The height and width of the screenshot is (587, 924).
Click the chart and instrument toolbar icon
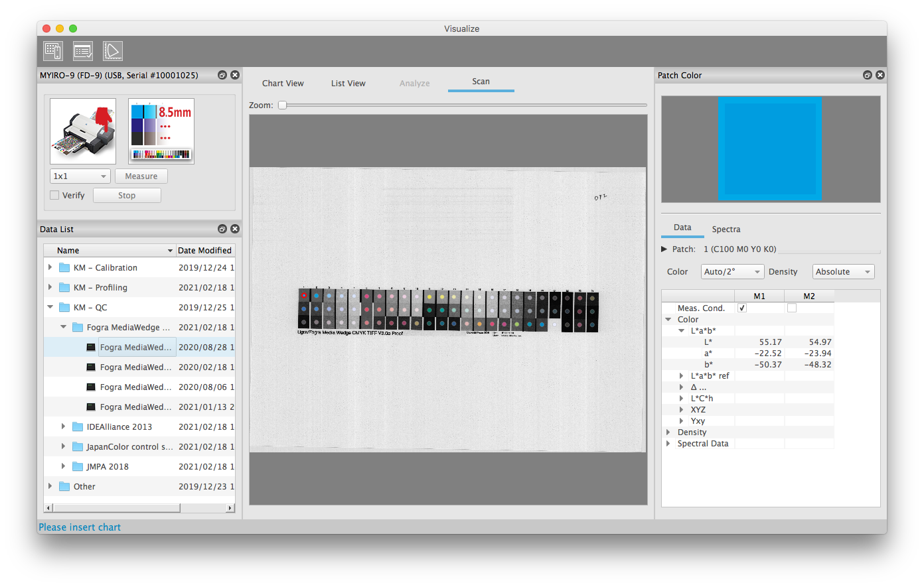pyautogui.click(x=53, y=51)
